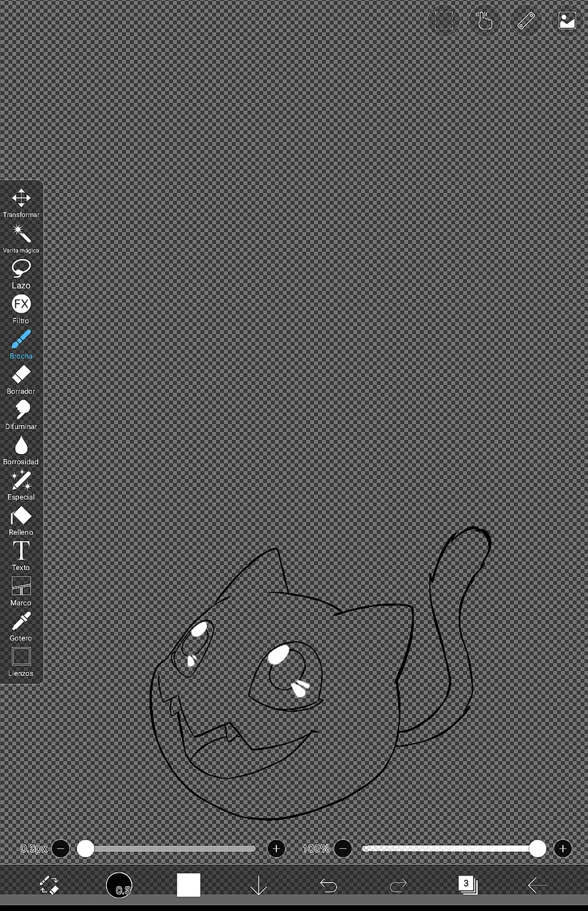This screenshot has width=588, height=911.
Task: Tap the back arrow icon
Action: (537, 885)
